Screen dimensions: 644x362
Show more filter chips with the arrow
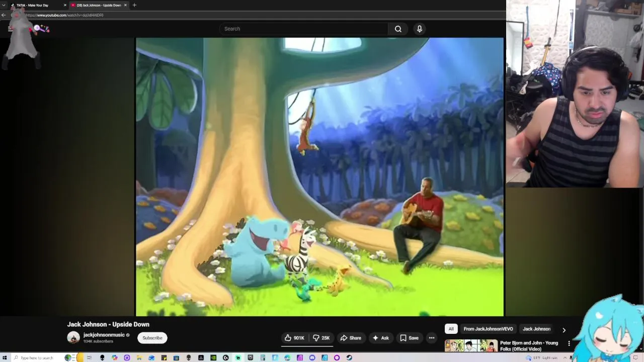point(564,330)
